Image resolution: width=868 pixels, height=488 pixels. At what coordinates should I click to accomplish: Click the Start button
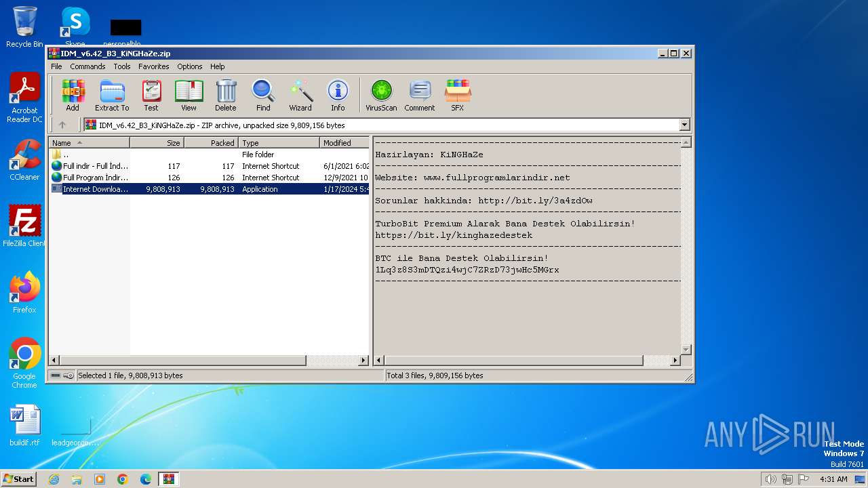(x=18, y=479)
